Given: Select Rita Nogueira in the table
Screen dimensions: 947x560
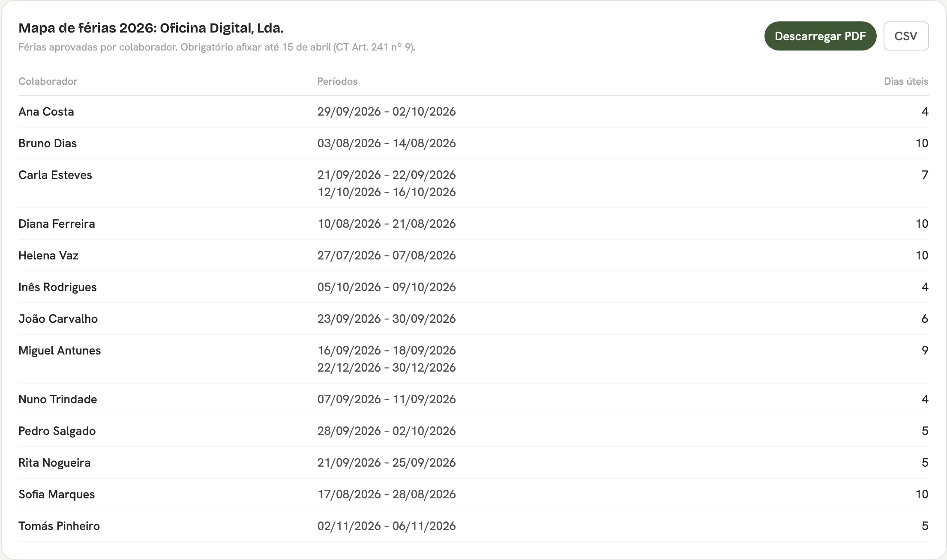Looking at the screenshot, I should point(473,462).
